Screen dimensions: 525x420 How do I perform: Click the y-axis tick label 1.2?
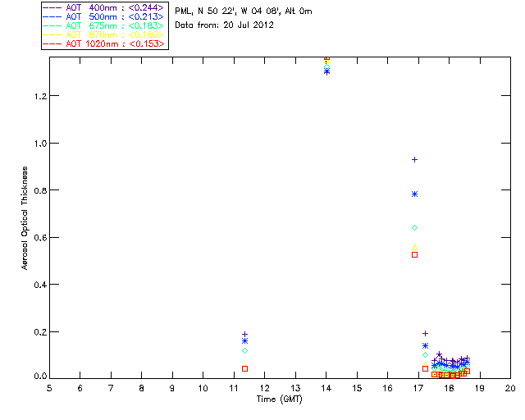40,97
